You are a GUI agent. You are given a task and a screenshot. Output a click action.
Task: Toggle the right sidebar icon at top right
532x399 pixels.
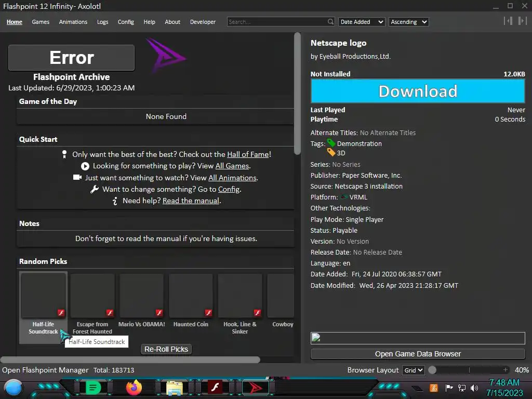point(522,21)
